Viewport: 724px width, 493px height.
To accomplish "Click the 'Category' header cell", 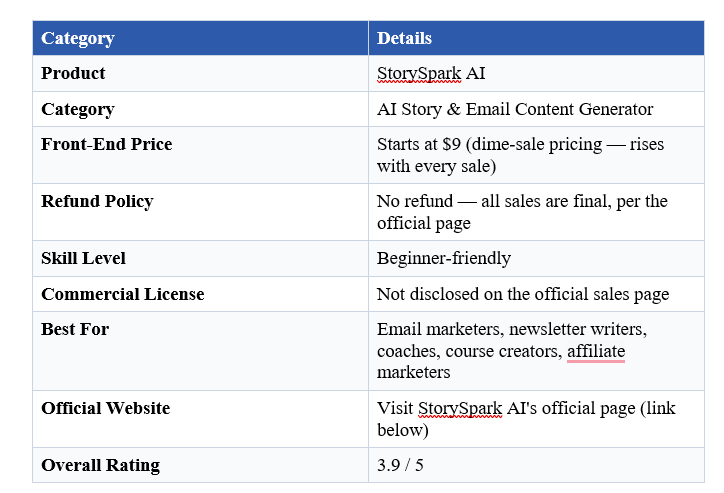I will pyautogui.click(x=200, y=38).
